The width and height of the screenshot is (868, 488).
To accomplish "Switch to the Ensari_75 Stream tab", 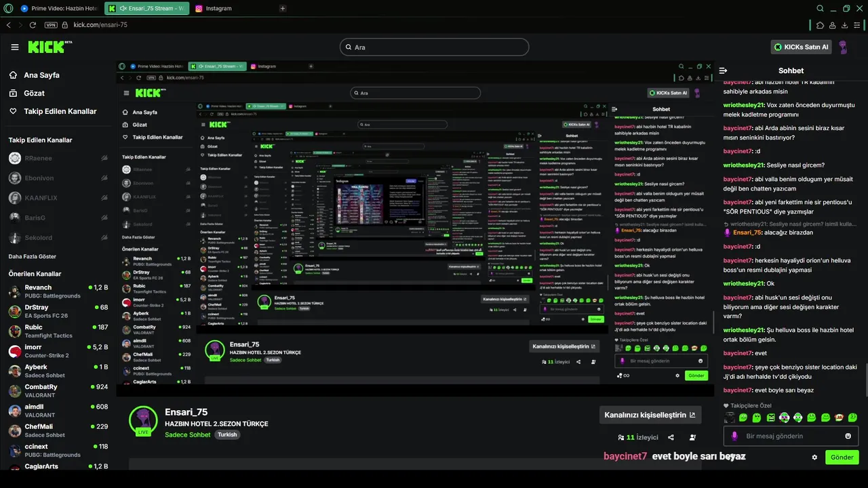I will click(147, 8).
